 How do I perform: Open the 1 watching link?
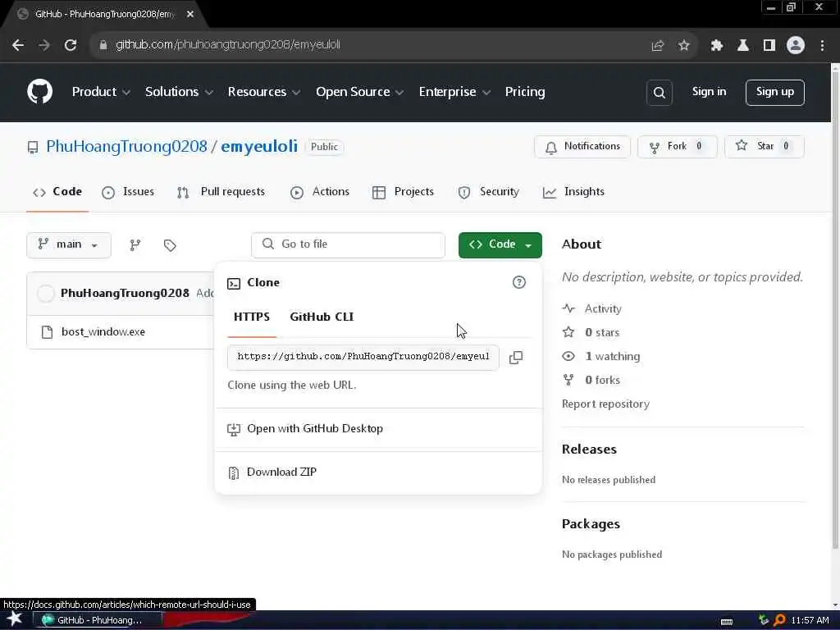click(x=612, y=357)
